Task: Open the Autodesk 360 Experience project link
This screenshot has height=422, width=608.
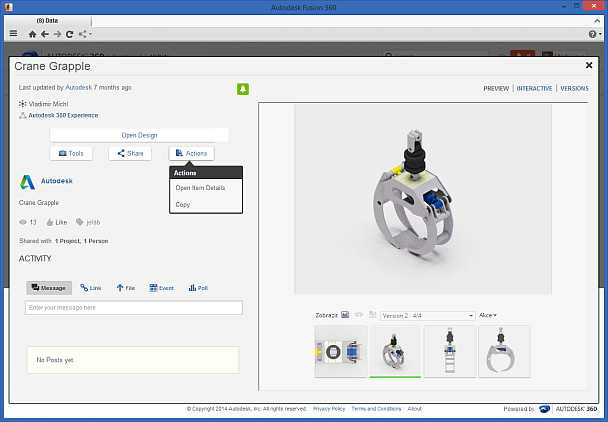Action: click(x=63, y=115)
